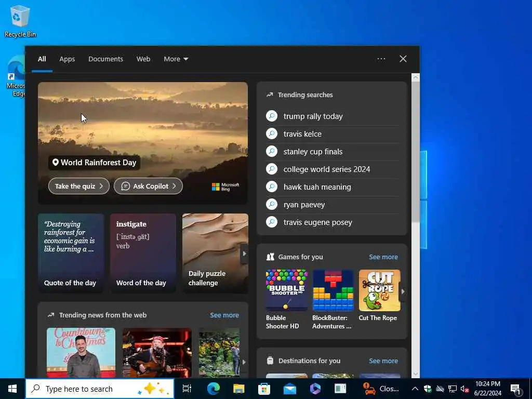
Task: Expand the More filter dropdown
Action: click(x=176, y=59)
